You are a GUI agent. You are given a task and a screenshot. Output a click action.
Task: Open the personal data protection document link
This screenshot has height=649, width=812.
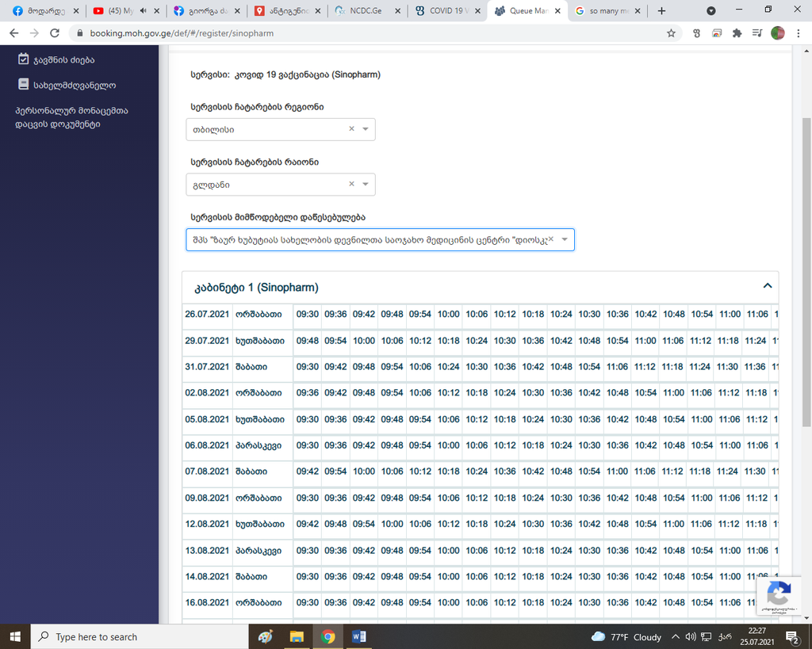point(71,117)
